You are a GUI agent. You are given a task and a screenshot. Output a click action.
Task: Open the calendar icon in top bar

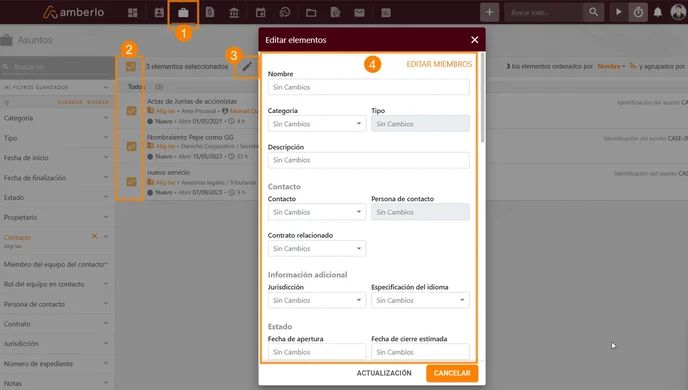261,13
